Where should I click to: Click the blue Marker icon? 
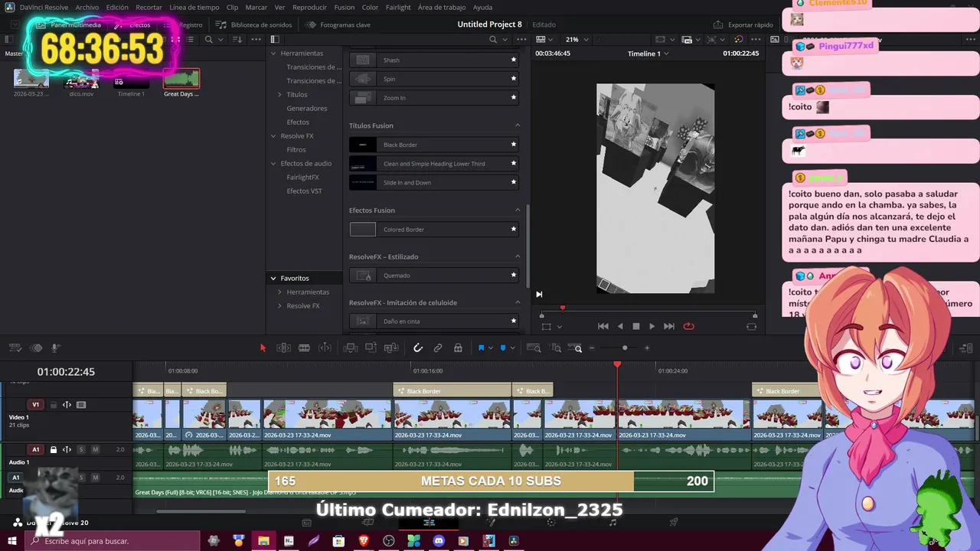coord(503,348)
